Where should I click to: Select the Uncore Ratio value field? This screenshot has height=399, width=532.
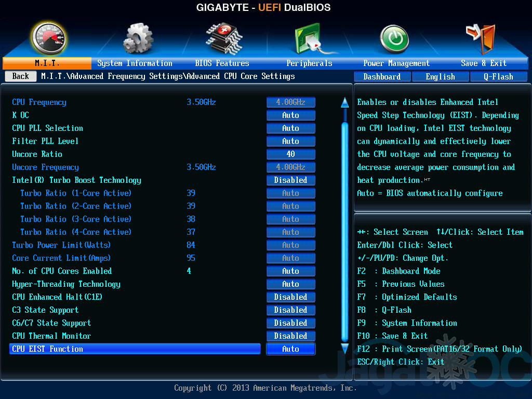(x=290, y=154)
